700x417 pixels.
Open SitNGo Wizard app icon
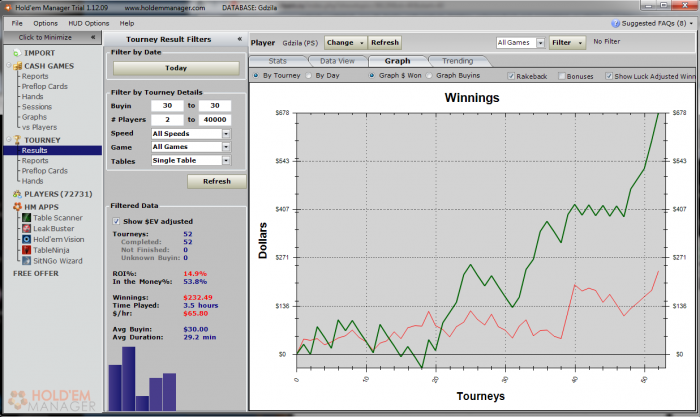pos(27,261)
